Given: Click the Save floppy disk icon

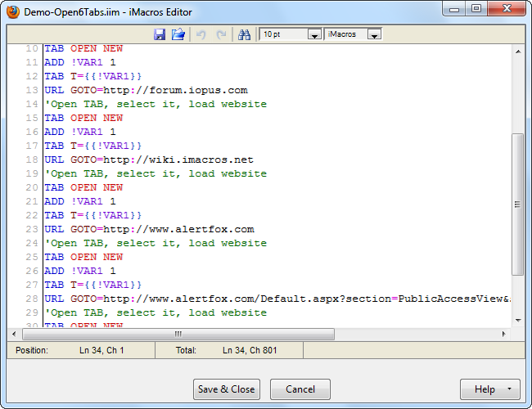Looking at the screenshot, I should [x=160, y=34].
